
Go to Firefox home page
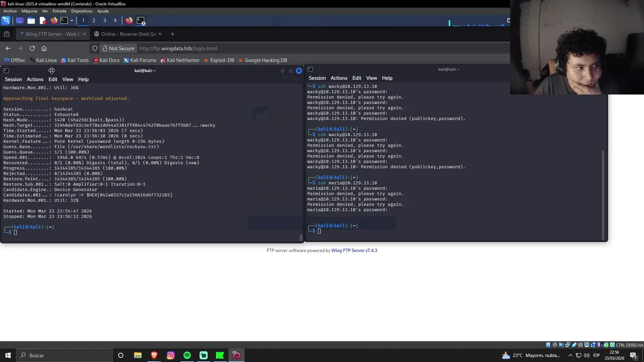(x=44, y=48)
